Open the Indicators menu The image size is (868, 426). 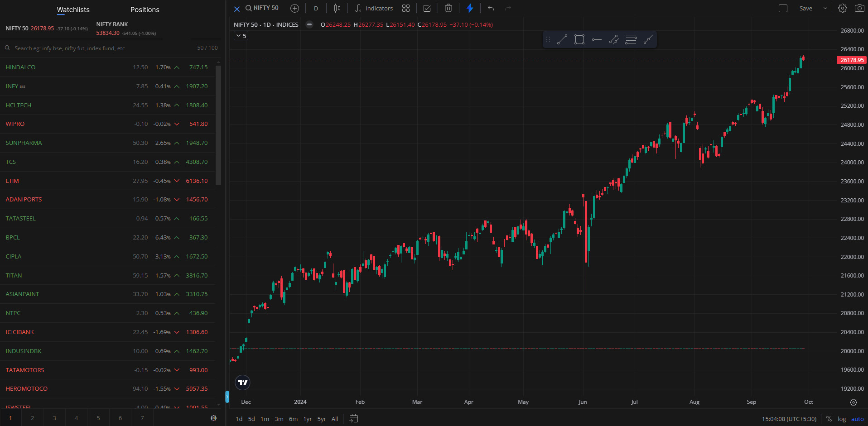point(374,8)
